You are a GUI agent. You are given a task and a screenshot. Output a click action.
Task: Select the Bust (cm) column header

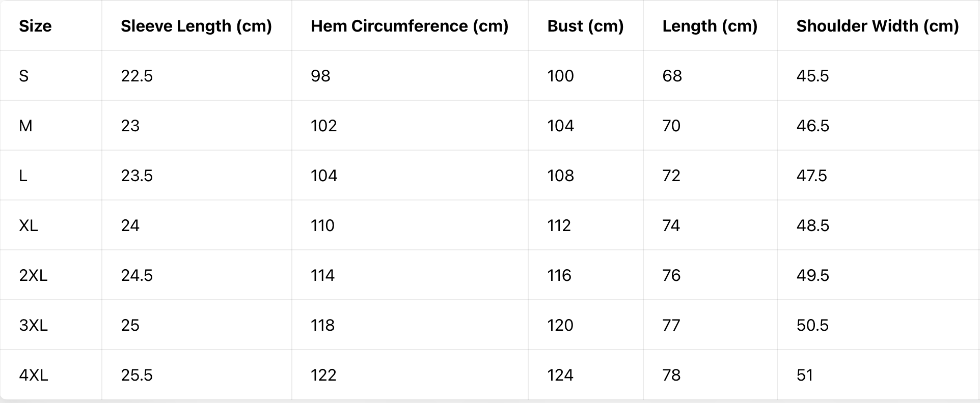click(585, 26)
